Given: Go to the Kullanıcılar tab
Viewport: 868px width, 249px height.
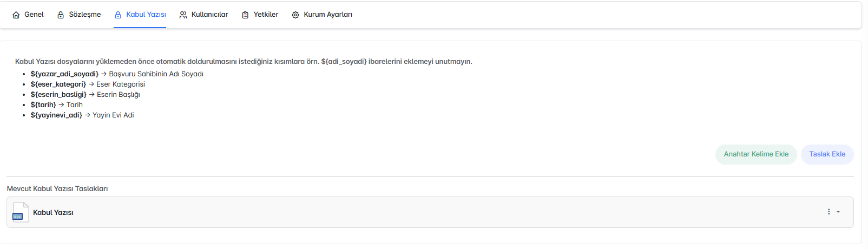Looking at the screenshot, I should [209, 15].
